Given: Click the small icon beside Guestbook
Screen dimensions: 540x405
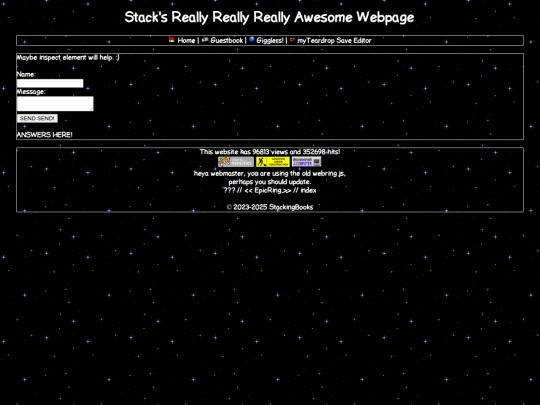Looking at the screenshot, I should coord(205,40).
